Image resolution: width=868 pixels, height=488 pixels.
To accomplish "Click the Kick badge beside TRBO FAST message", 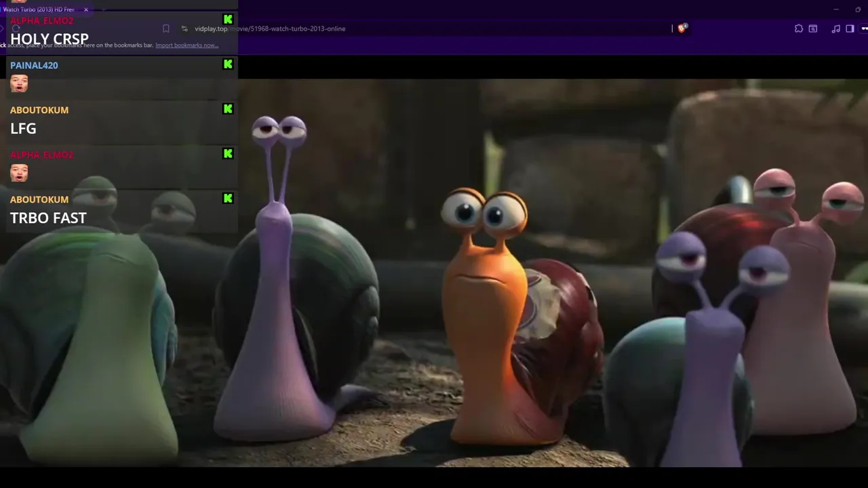I will [228, 199].
